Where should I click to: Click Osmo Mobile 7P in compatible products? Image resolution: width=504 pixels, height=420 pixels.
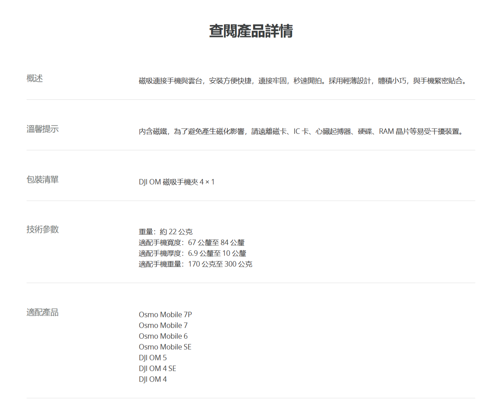165,315
